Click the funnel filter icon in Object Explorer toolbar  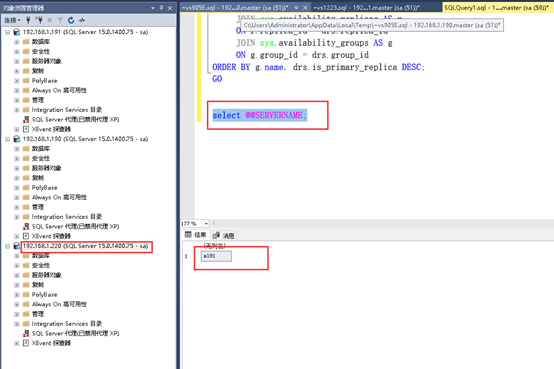click(x=60, y=20)
